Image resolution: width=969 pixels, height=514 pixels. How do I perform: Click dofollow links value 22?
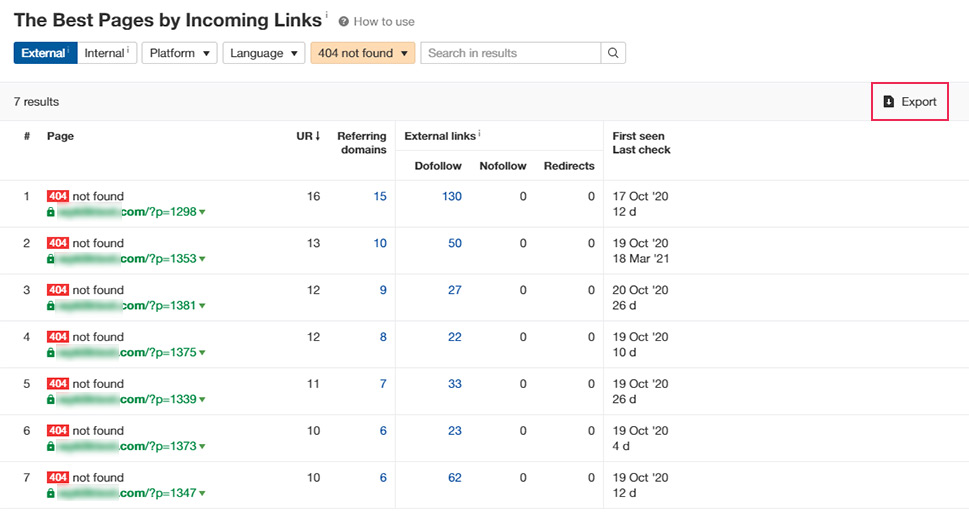point(455,337)
